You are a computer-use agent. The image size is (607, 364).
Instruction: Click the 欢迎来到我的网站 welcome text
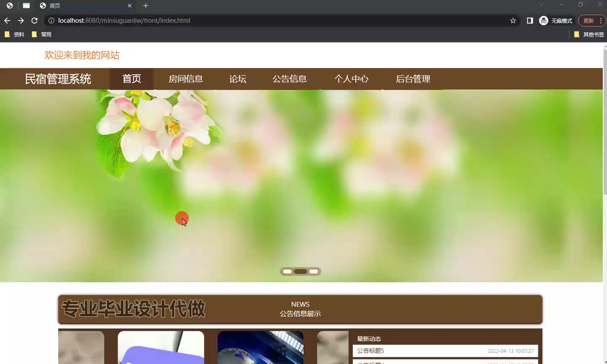(x=82, y=55)
